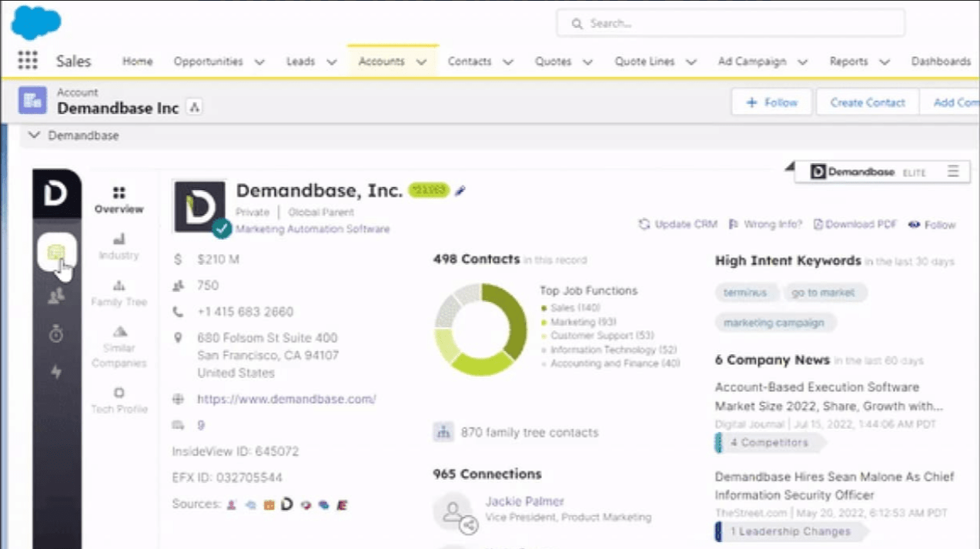Viewport: 980px width, 549px height.
Task: Click the pencil edit icon next to company name
Action: (460, 191)
